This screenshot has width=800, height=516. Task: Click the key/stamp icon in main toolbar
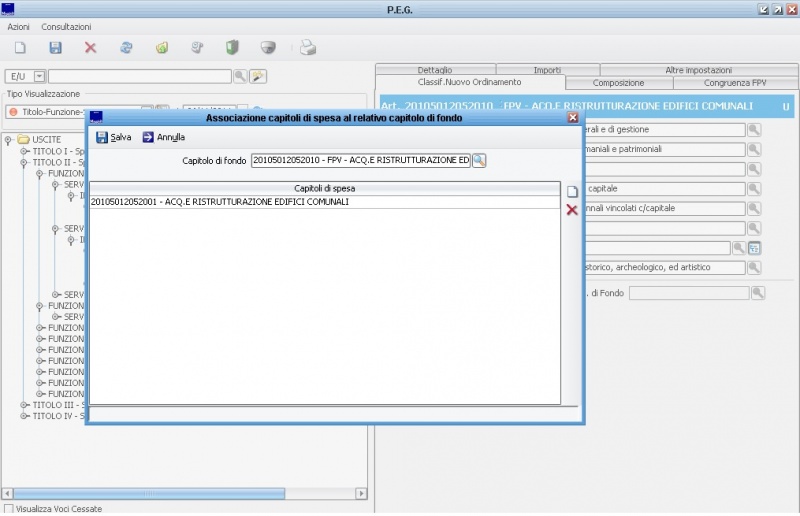[x=197, y=48]
